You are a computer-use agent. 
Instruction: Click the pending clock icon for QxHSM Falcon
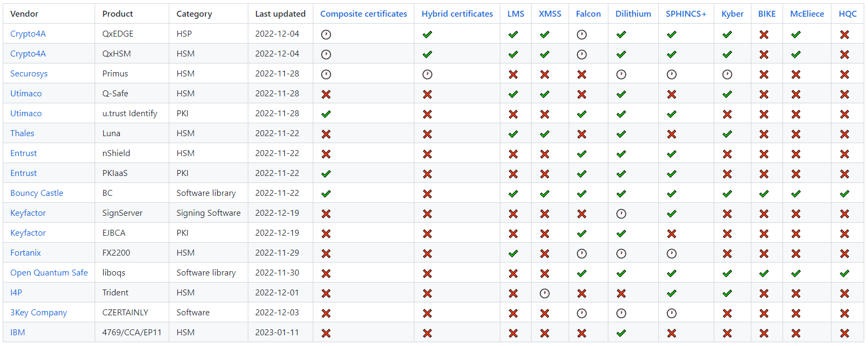click(582, 54)
